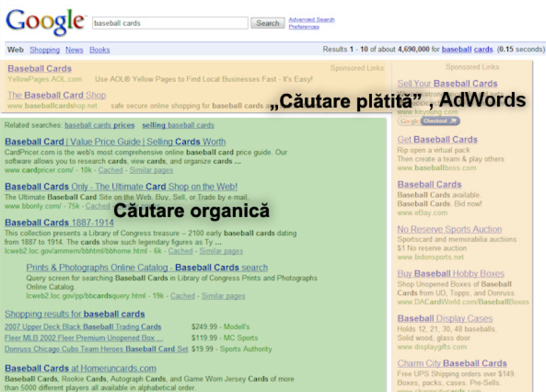The width and height of the screenshot is (546, 392).
Task: Open Similar pages for cardpricer.com result
Action: click(151, 170)
